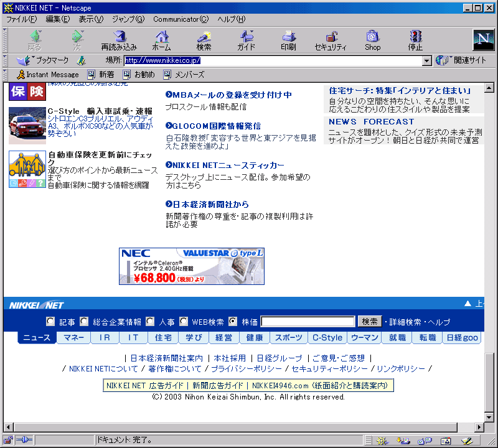
Task: Open the 新着 personal toolbar item
Action: [x=101, y=75]
